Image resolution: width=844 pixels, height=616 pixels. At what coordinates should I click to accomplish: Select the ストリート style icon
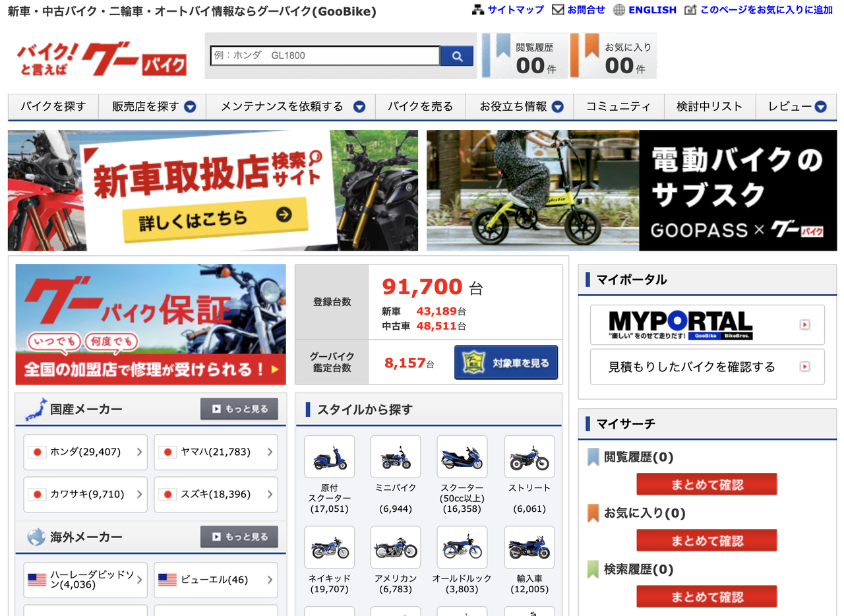(x=529, y=456)
